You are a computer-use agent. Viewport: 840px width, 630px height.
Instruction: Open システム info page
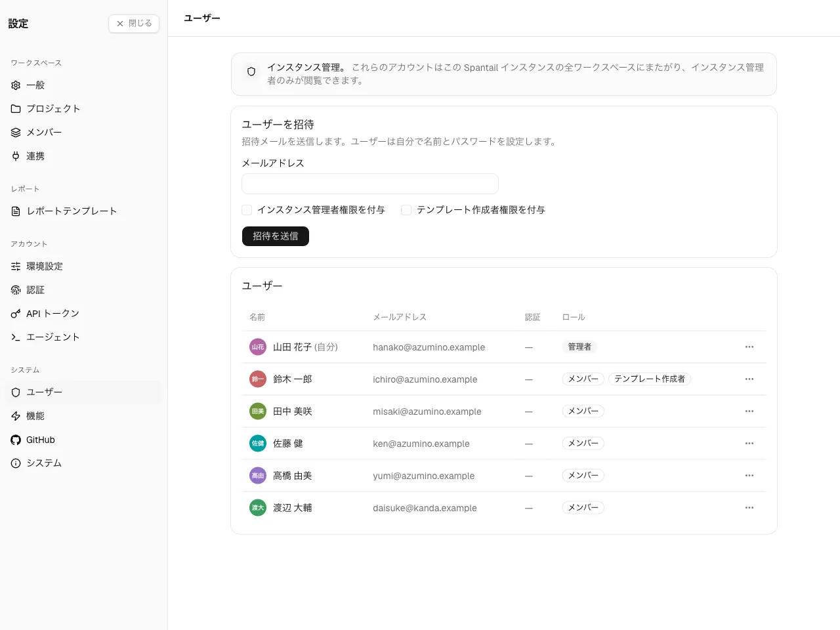[83, 463]
